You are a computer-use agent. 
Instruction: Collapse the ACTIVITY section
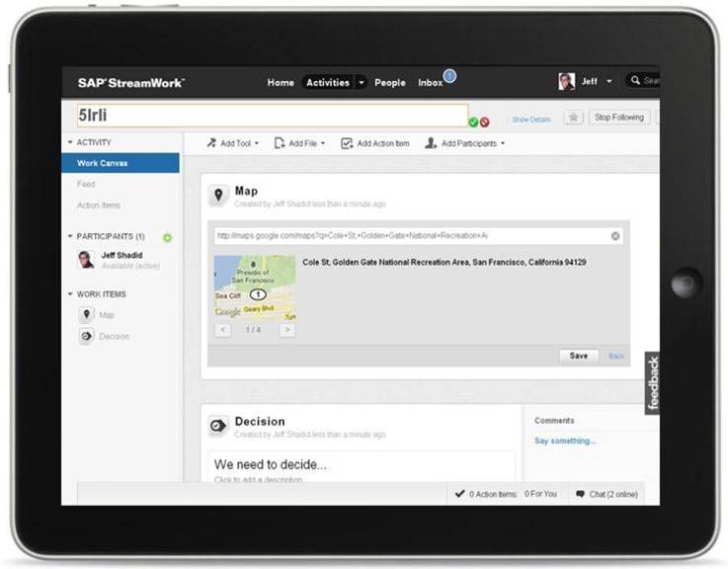point(70,142)
